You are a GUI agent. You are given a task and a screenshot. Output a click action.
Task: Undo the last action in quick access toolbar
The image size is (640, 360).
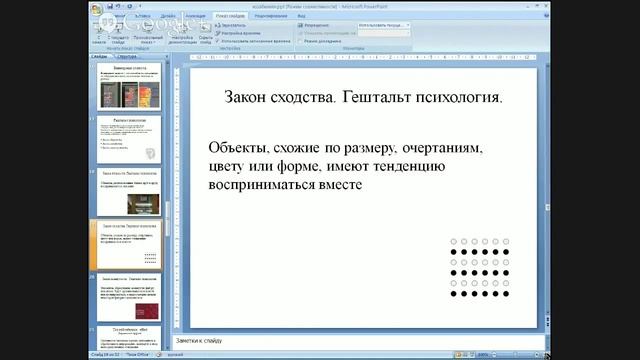[118, 6]
